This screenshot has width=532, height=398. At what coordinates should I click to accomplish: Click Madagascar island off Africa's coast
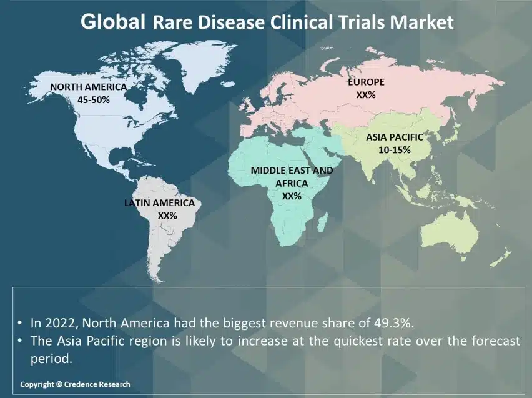tap(323, 222)
